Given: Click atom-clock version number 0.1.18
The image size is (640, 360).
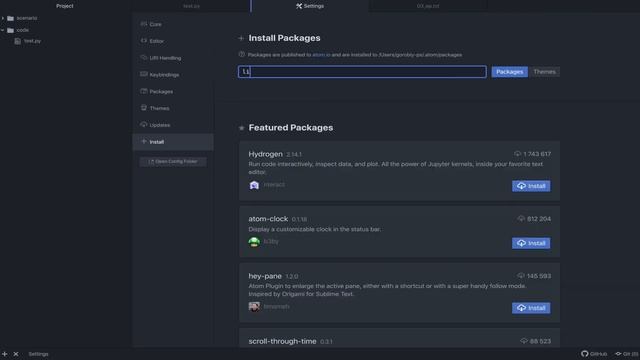Looking at the screenshot, I should click(x=299, y=219).
